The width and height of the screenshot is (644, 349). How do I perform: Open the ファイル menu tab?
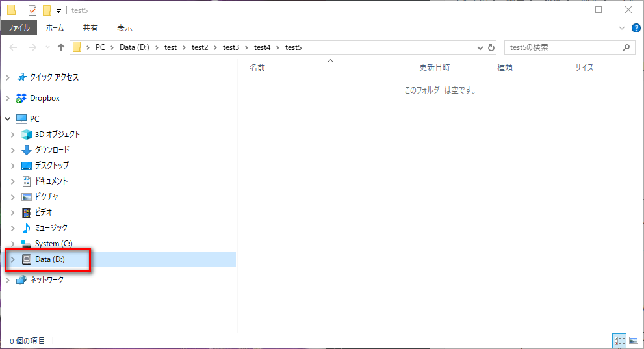tap(18, 28)
